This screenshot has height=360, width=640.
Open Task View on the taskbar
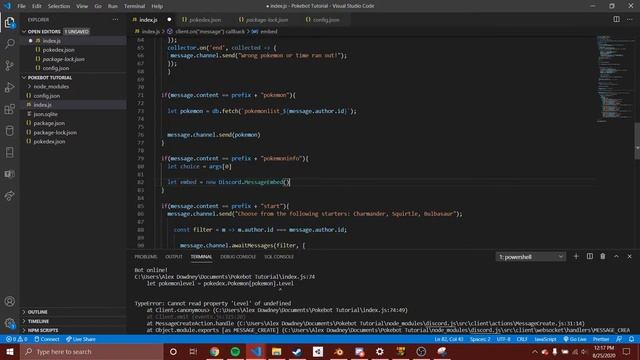pos(193,351)
